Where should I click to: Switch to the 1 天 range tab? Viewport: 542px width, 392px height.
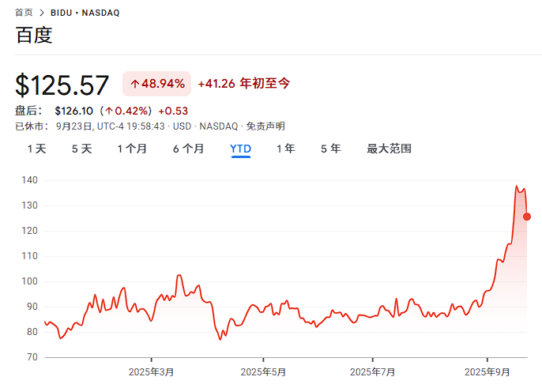(36, 149)
